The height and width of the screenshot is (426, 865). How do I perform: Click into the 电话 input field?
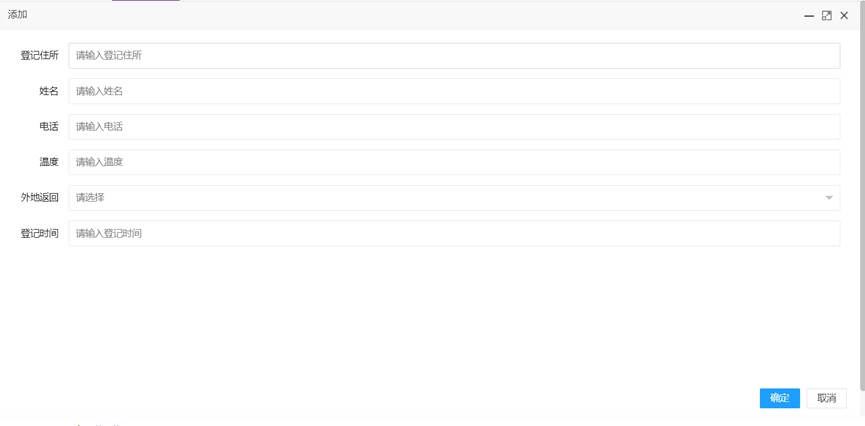[x=454, y=127]
